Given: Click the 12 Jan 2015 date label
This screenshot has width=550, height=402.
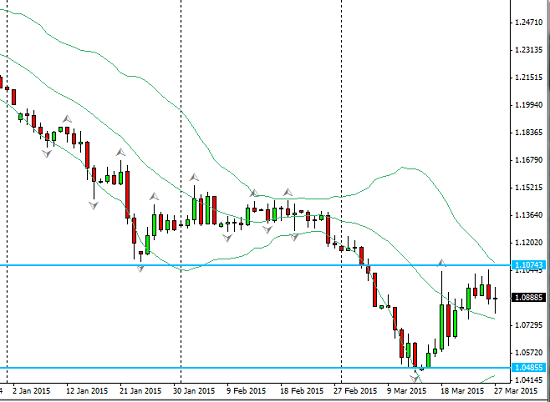Looking at the screenshot, I should click(x=87, y=391).
